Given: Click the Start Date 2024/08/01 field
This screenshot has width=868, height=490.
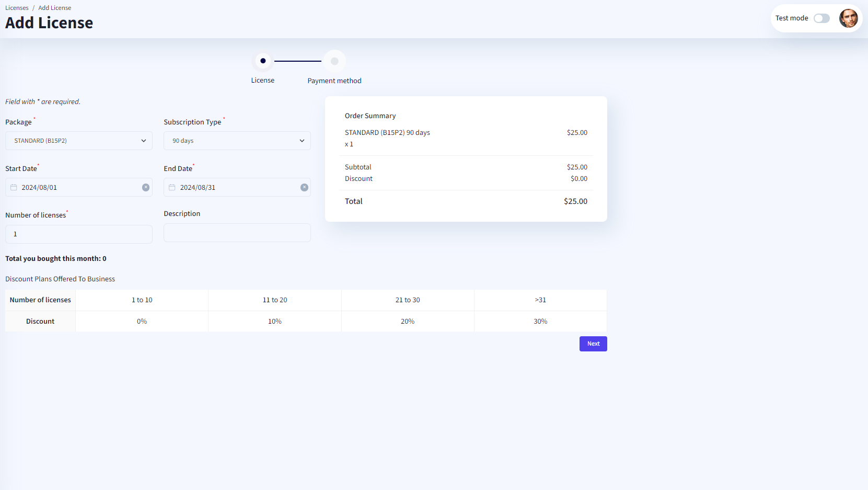Looking at the screenshot, I should pos(78,187).
